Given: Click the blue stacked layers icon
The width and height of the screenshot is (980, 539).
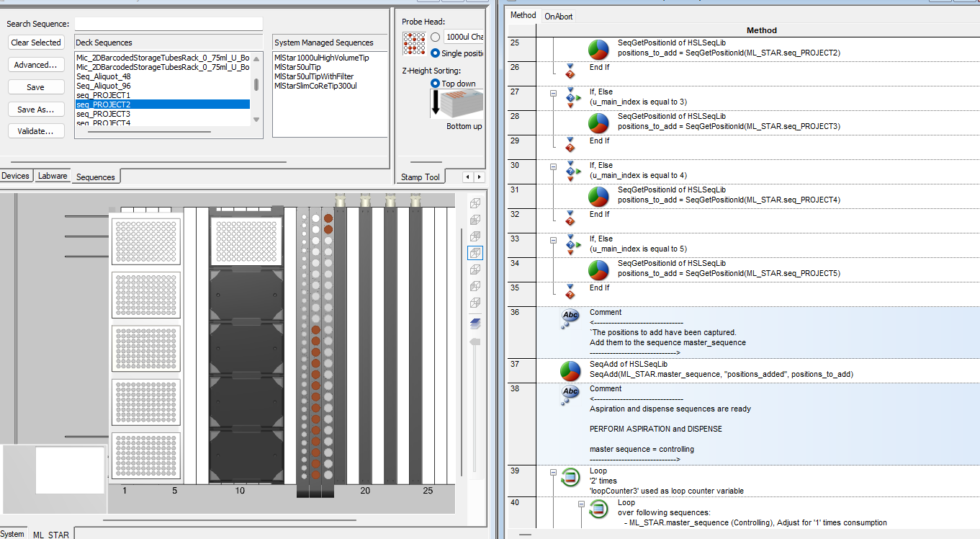Looking at the screenshot, I should (475, 323).
